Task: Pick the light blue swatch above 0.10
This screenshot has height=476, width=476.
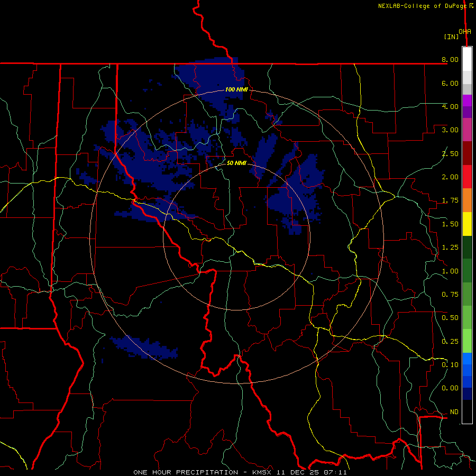Action: point(467,359)
